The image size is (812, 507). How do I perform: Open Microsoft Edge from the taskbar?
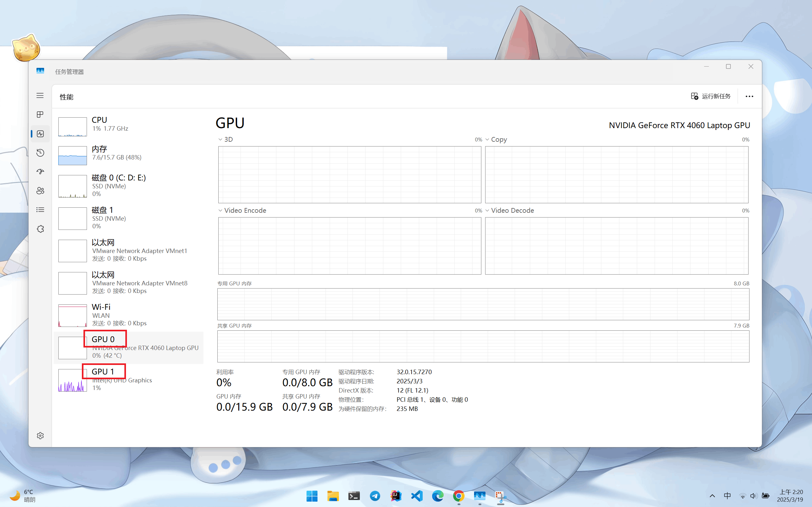click(438, 496)
